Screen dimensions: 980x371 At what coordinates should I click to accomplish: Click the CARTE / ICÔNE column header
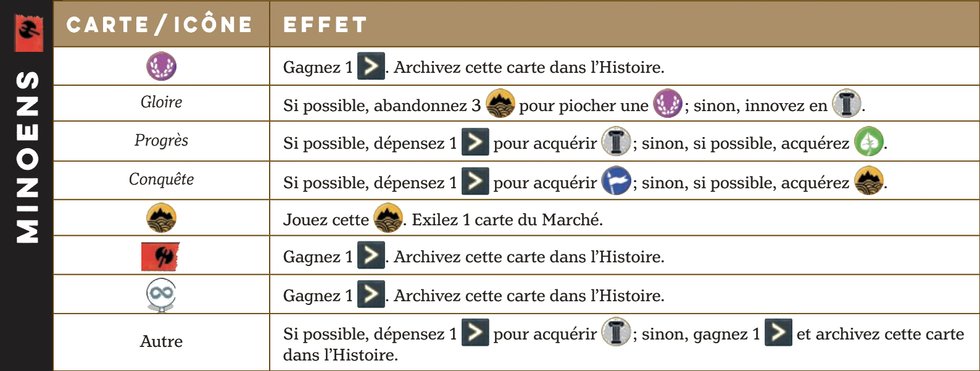point(160,25)
